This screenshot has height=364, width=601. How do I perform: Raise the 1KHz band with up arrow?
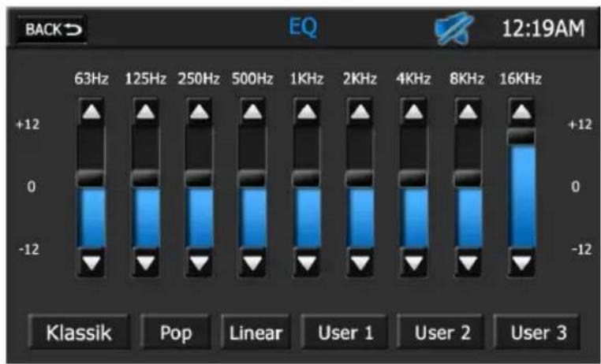(x=307, y=112)
